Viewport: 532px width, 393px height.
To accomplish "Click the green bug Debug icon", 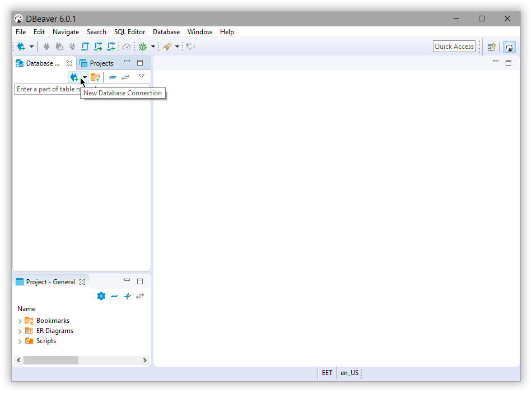I will pyautogui.click(x=143, y=47).
